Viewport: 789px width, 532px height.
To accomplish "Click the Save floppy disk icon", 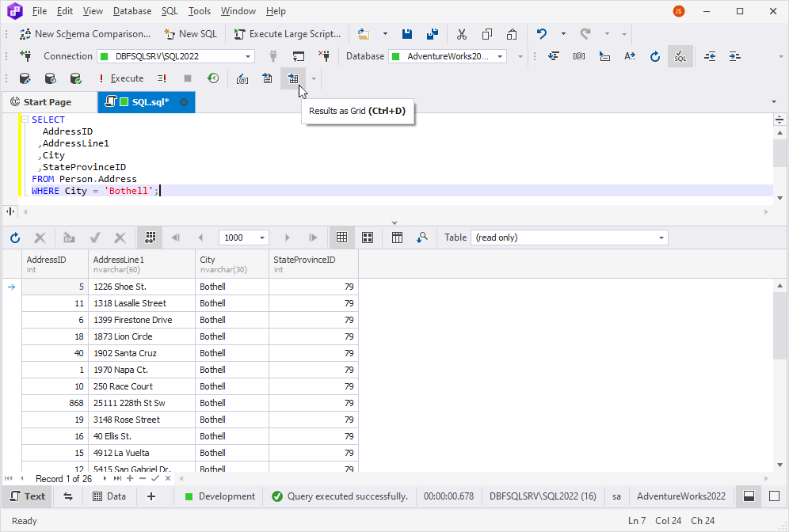I will click(407, 34).
